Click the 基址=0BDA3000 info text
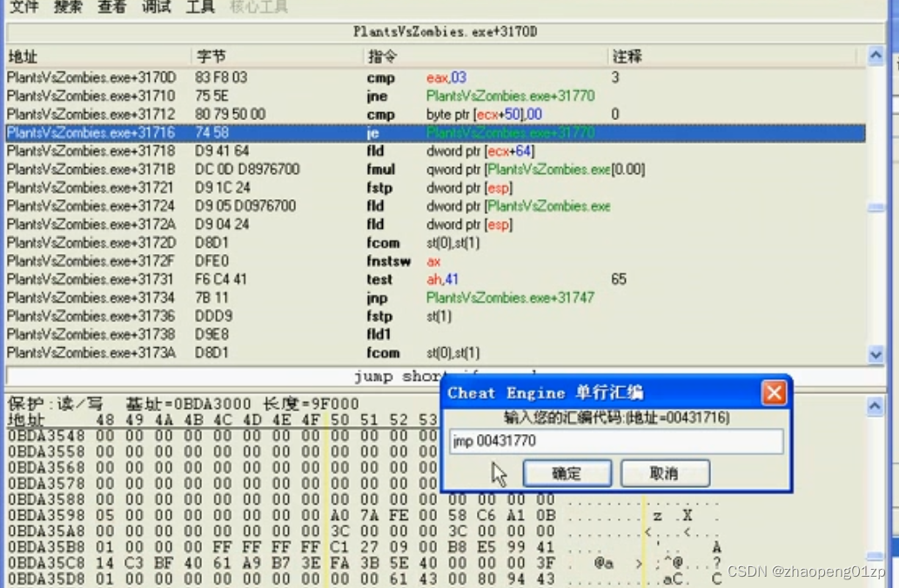The image size is (899, 588). (x=188, y=404)
